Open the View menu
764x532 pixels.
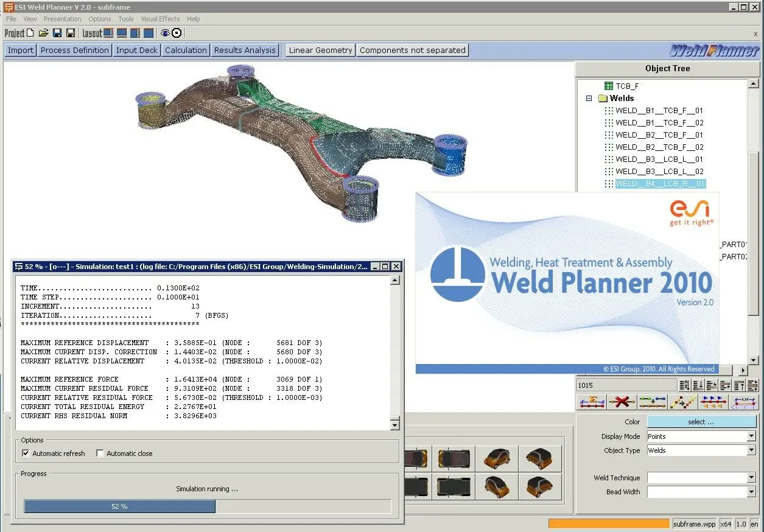pyautogui.click(x=30, y=19)
